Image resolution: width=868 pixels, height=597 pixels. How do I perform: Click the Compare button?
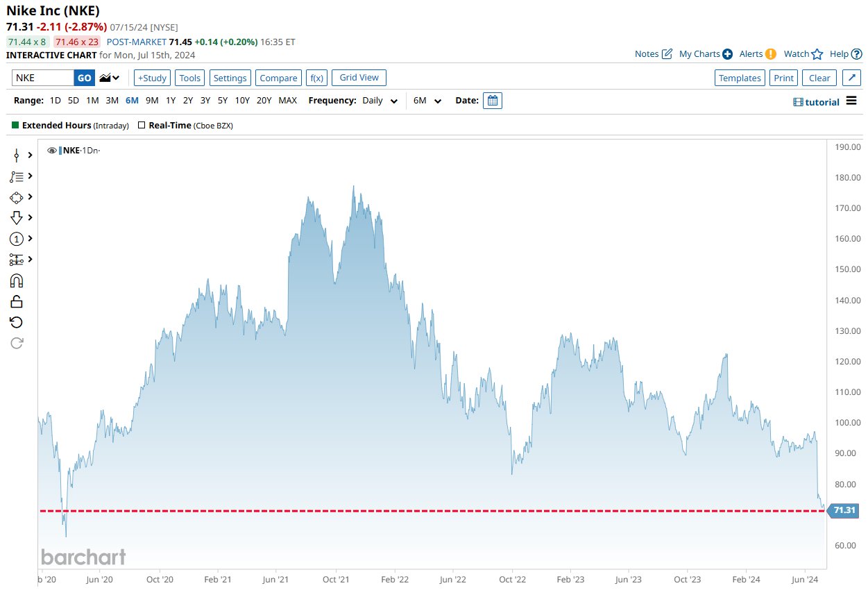point(278,78)
